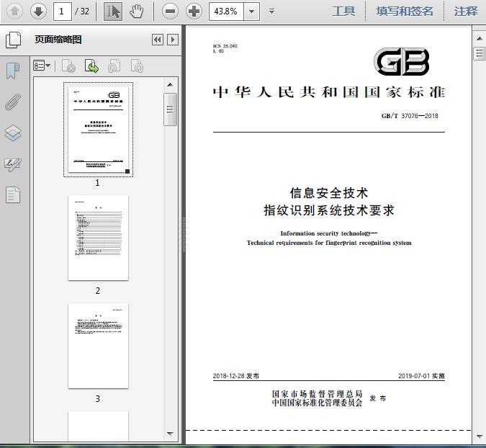Viewport: 486px width, 448px height.
Task: Click the 2019-07-01 实施 date text
Action: pos(421,376)
